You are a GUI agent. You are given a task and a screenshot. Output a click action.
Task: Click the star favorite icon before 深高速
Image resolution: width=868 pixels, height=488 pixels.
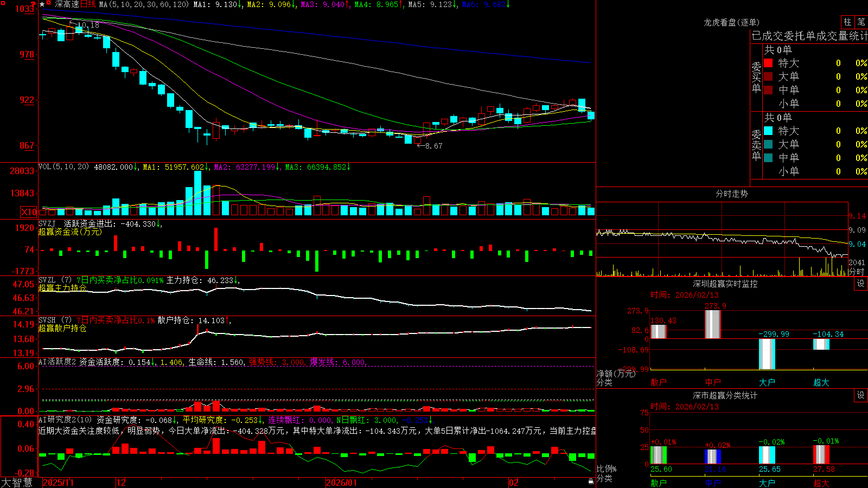point(42,4)
